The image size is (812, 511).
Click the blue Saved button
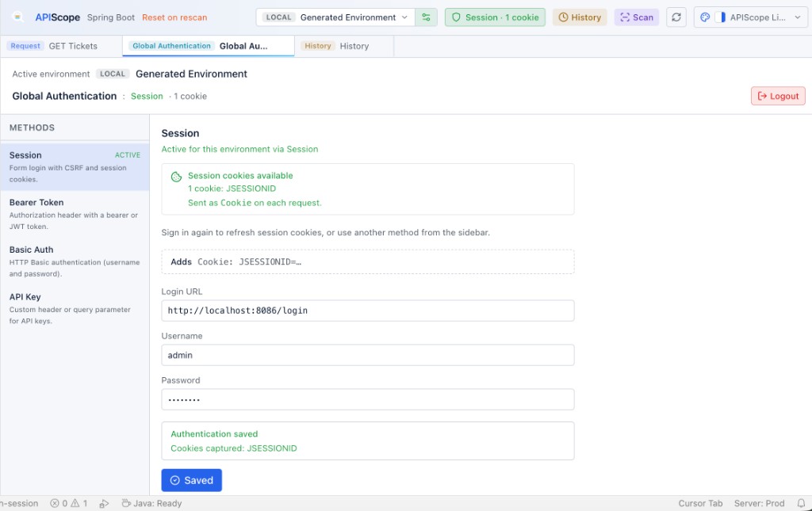tap(192, 480)
